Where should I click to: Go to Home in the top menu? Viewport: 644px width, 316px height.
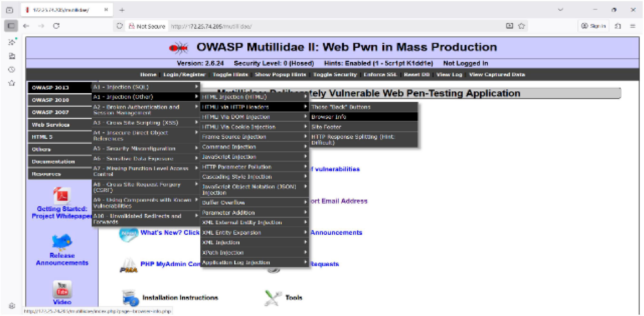coord(148,75)
